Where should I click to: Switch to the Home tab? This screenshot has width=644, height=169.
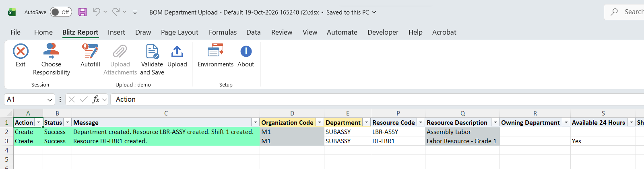[43, 32]
